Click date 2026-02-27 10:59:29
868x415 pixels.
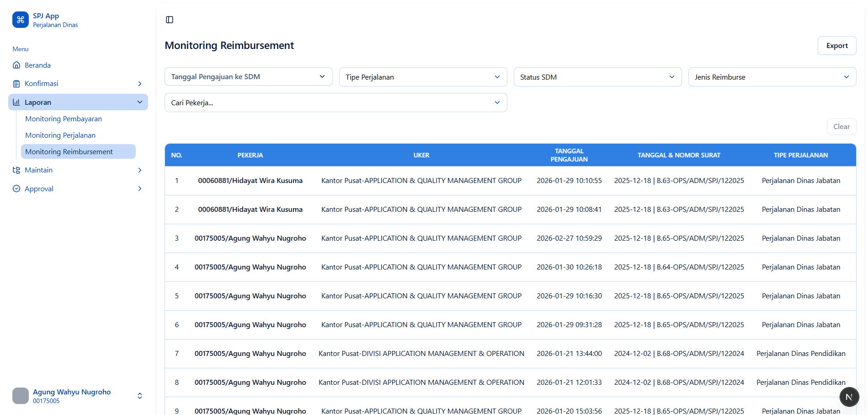(569, 238)
